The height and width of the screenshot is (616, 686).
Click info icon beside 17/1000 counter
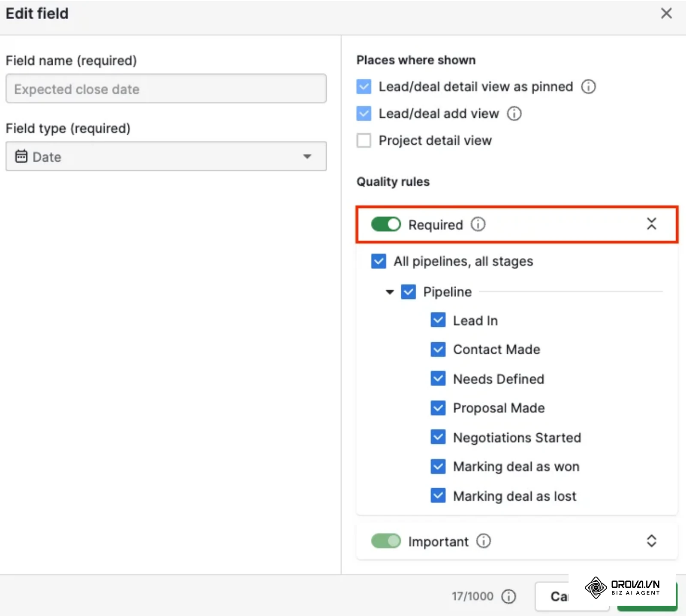509,596
